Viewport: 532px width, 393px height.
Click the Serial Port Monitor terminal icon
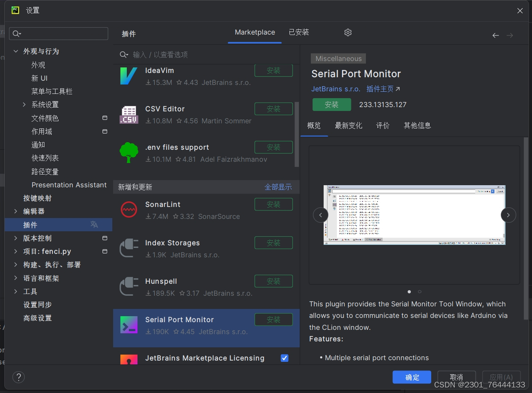click(129, 325)
